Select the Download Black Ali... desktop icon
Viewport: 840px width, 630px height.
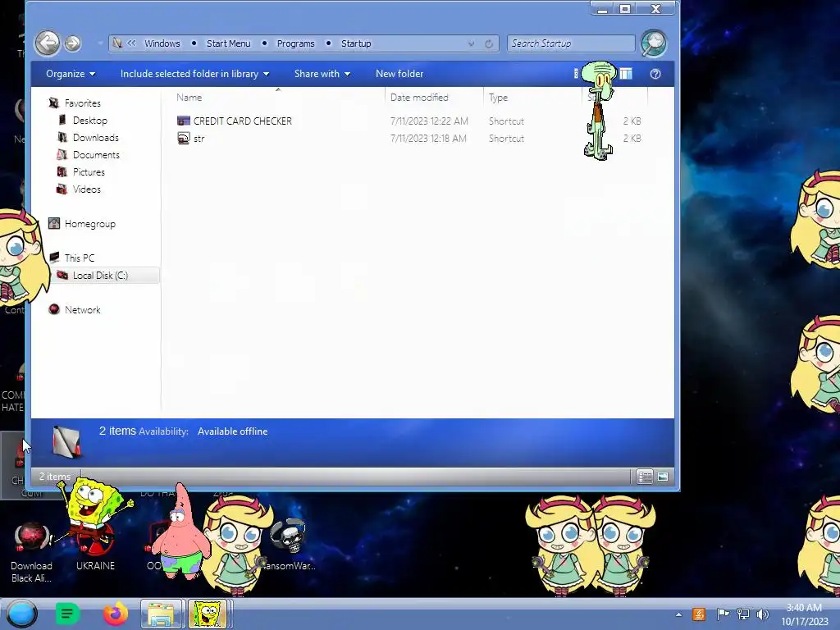pyautogui.click(x=32, y=553)
